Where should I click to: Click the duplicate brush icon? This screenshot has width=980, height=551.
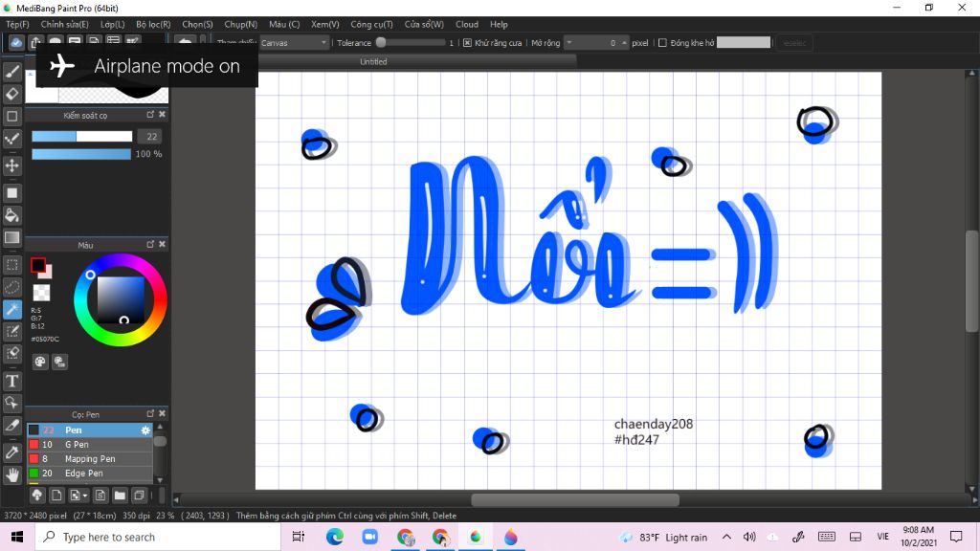pyautogui.click(x=140, y=496)
